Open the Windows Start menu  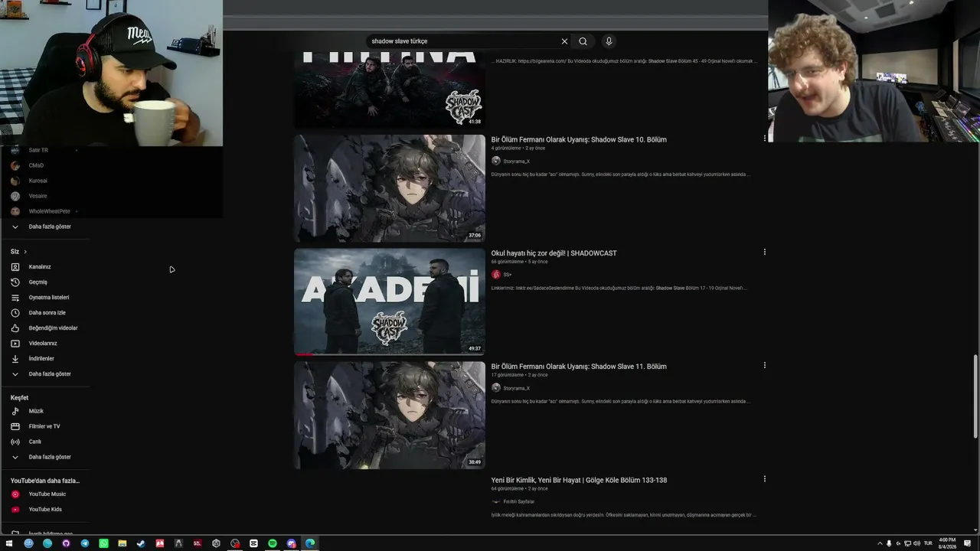(9, 543)
